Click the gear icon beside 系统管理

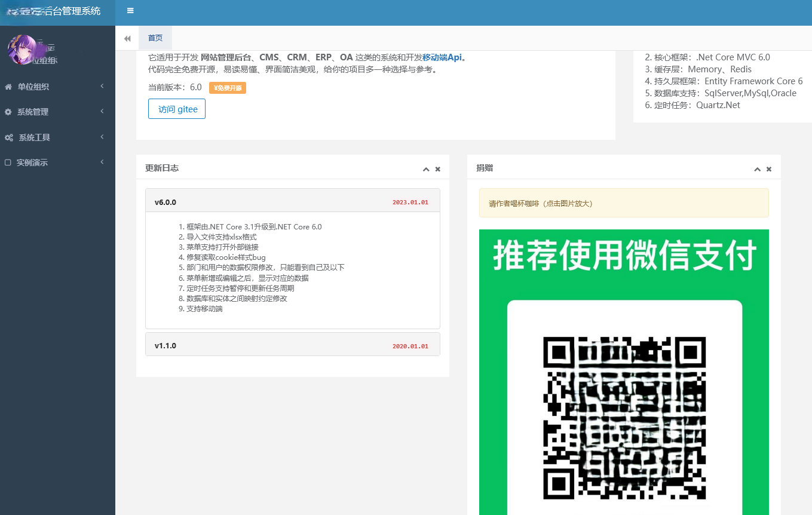tap(8, 112)
